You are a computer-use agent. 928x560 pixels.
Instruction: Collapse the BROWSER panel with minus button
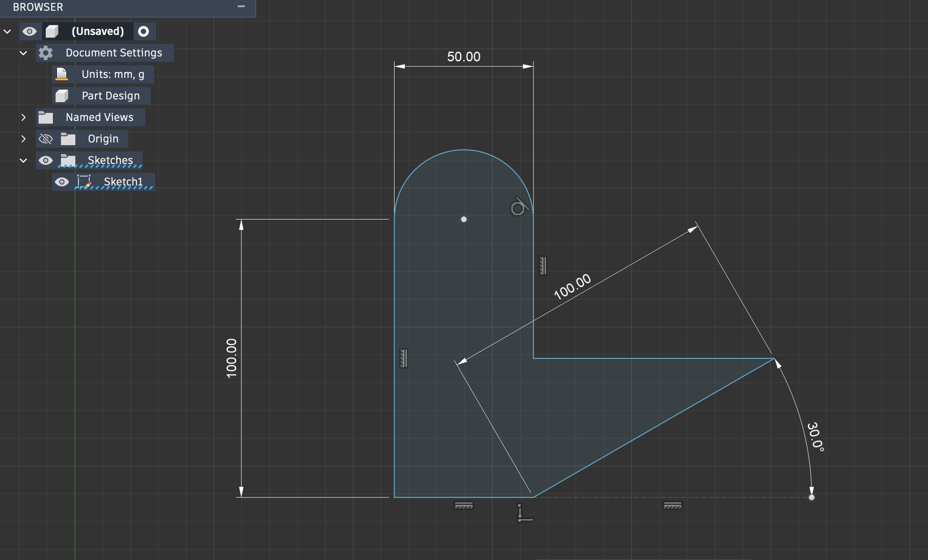pyautogui.click(x=241, y=6)
